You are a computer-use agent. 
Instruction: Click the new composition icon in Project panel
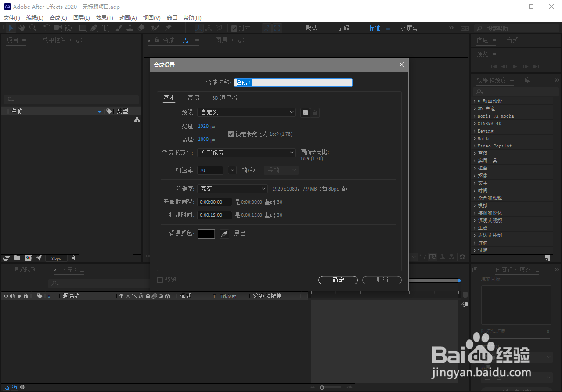[29, 258]
